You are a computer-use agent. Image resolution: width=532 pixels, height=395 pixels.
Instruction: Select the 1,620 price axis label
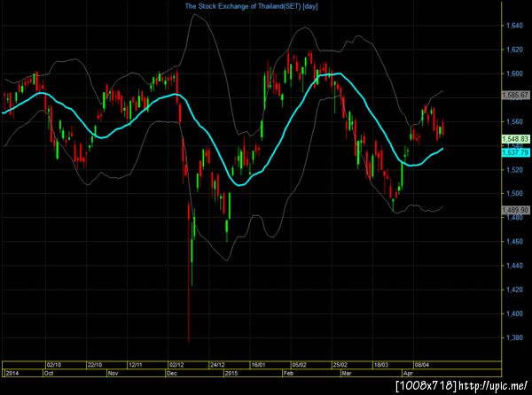coord(514,50)
